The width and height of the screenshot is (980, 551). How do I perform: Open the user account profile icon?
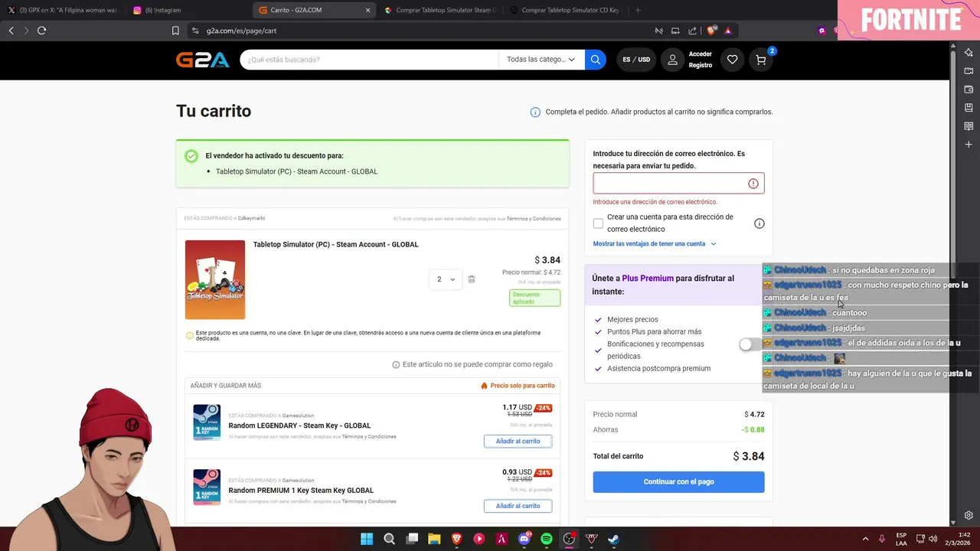coord(673,60)
